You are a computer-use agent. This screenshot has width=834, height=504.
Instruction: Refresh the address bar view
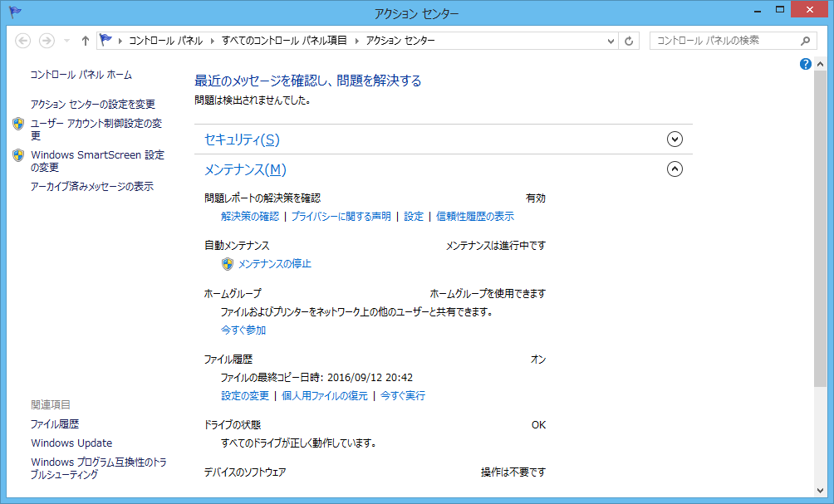pos(629,41)
